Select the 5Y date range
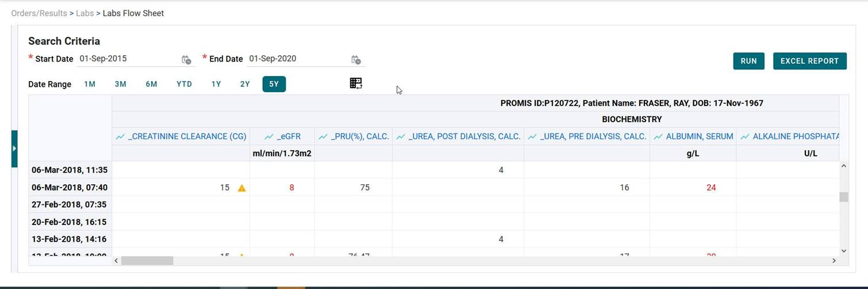The height and width of the screenshot is (289, 868). [x=274, y=84]
